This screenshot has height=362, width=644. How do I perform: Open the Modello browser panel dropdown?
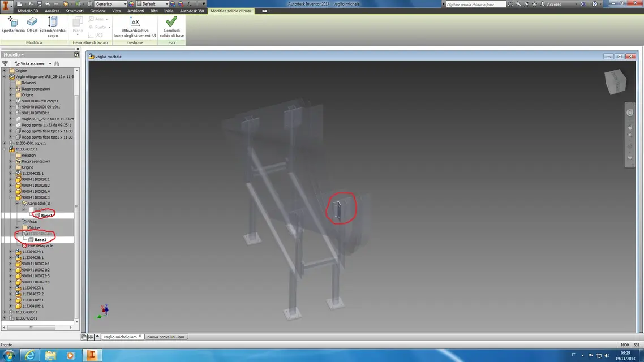point(14,55)
